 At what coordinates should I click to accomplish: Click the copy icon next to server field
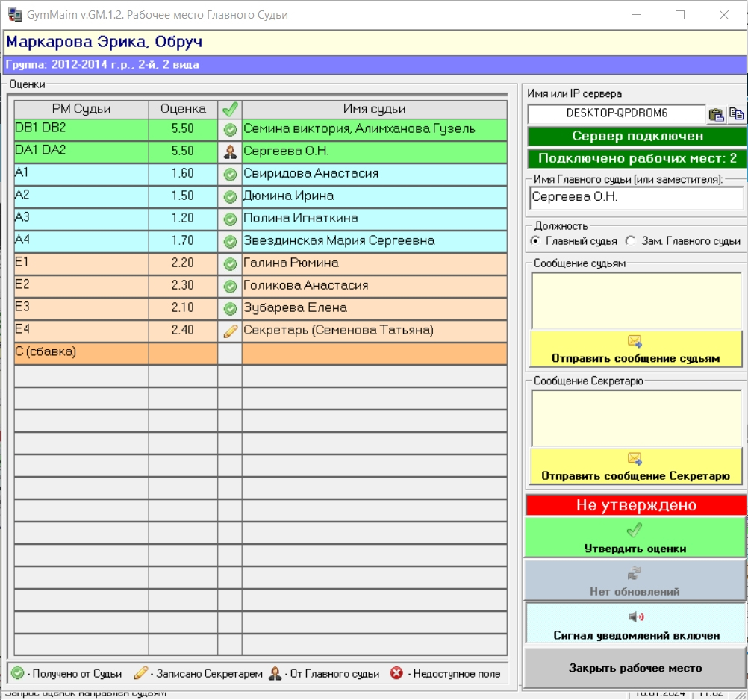[737, 114]
